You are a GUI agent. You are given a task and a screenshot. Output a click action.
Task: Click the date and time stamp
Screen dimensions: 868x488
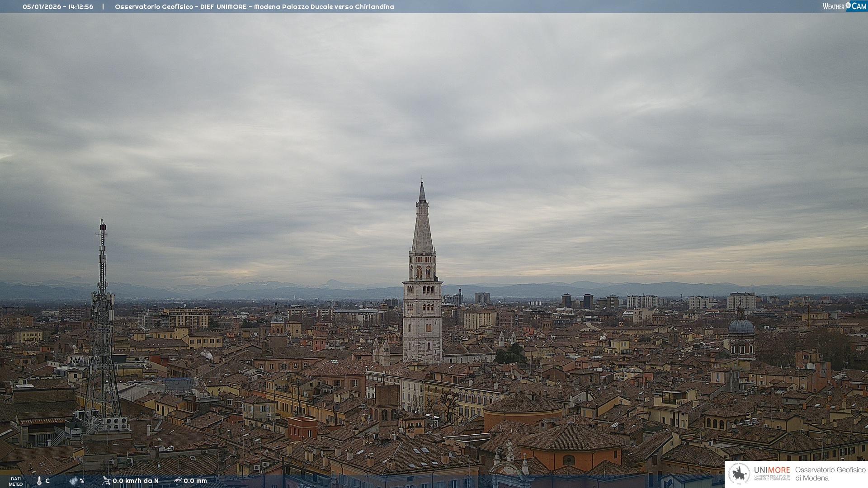(58, 7)
